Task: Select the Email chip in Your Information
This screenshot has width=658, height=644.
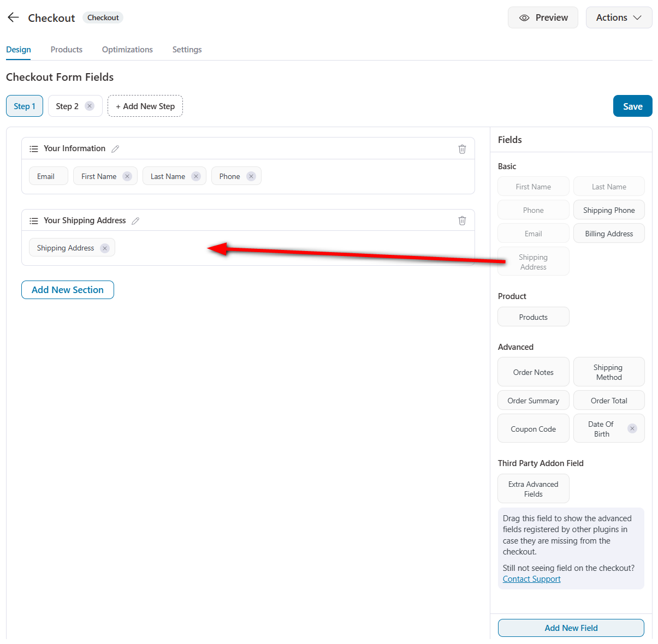Action: tap(48, 176)
